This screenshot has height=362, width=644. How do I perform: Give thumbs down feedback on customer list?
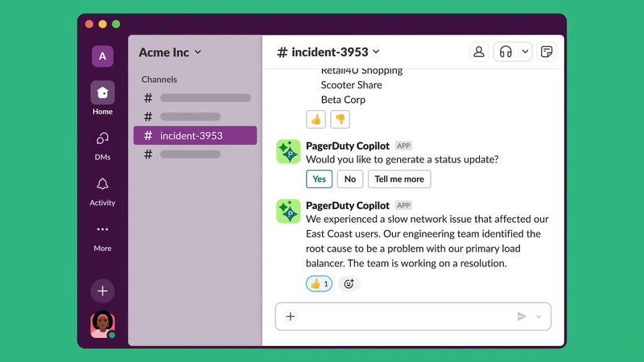point(340,119)
